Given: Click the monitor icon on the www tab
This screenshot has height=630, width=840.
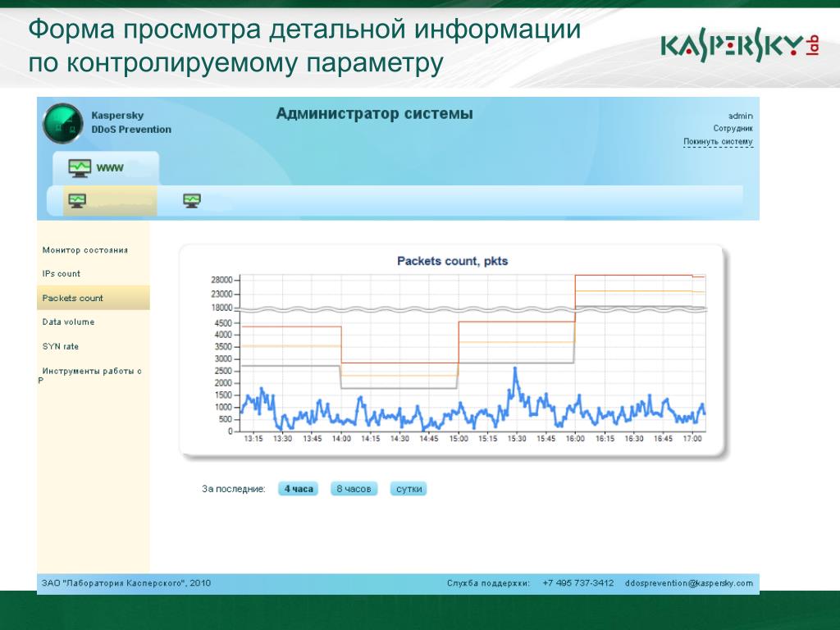Looking at the screenshot, I should (x=80, y=168).
